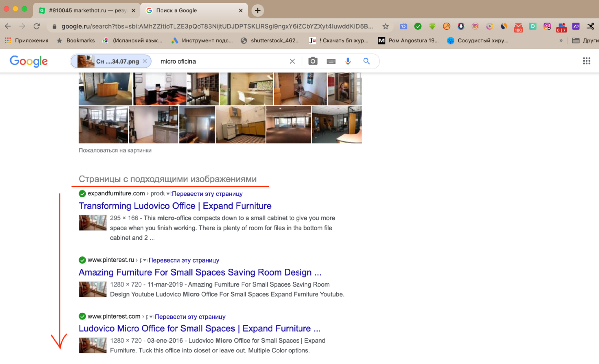The height and width of the screenshot is (364, 599).
Task: Close the markethot.ru tab
Action: tap(132, 10)
